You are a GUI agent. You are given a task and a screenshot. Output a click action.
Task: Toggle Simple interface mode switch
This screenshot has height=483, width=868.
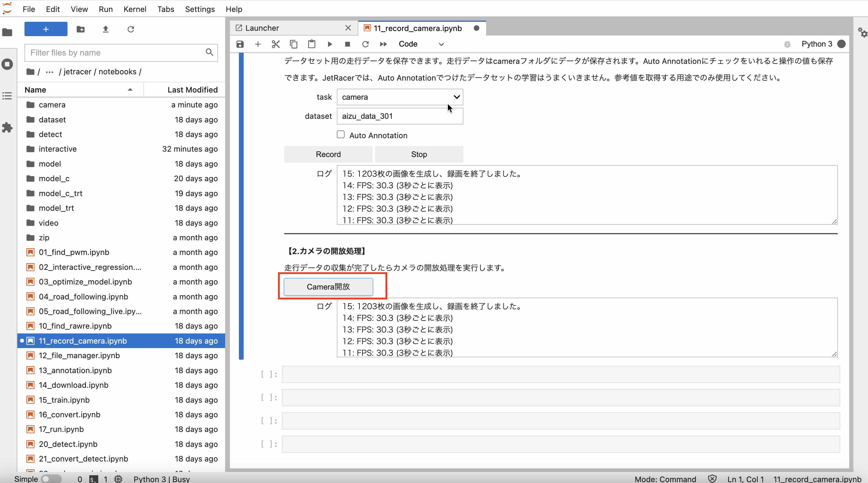click(51, 479)
